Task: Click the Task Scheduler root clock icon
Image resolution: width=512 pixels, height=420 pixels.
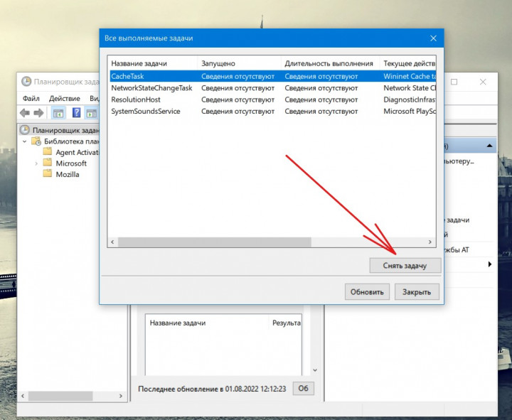Action: click(x=25, y=130)
